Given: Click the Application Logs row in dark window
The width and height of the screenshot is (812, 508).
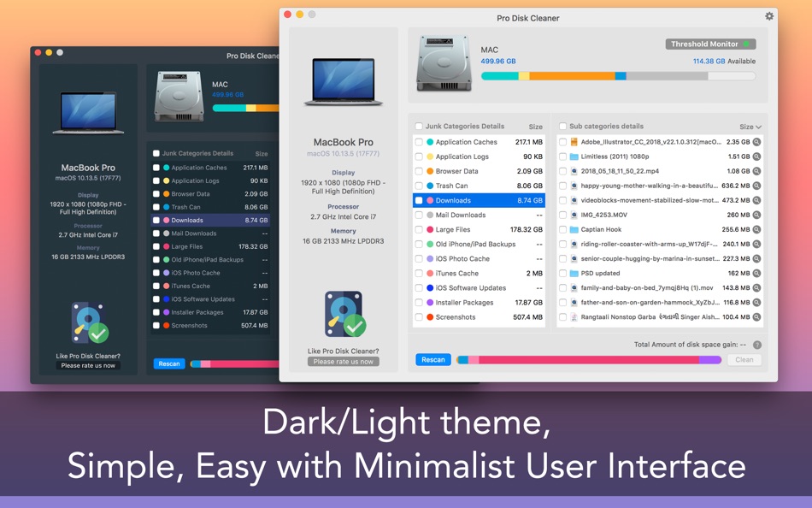Looking at the screenshot, I should pyautogui.click(x=211, y=181).
